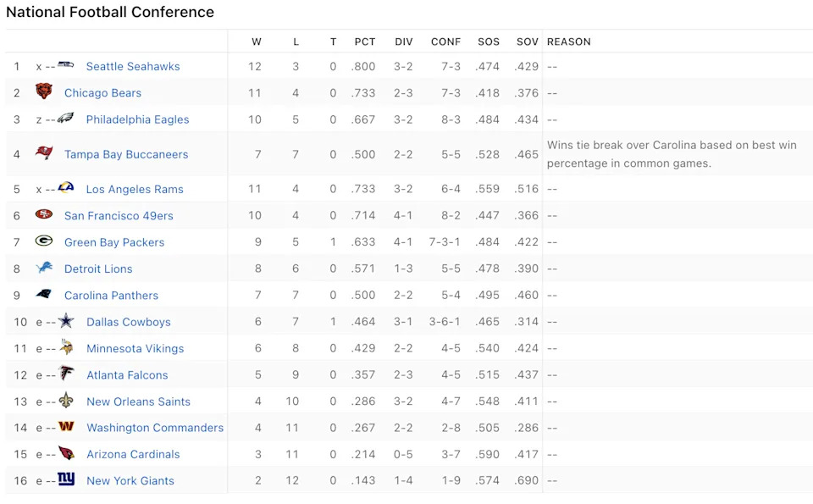This screenshot has height=504, width=813.
Task: Open the Washington Commanders team link
Action: [x=155, y=428]
